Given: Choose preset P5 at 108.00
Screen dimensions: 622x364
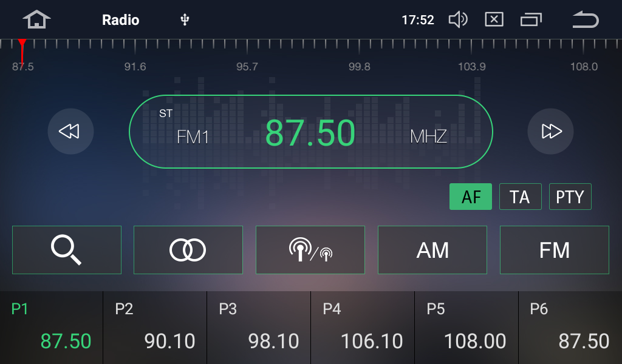Looking at the screenshot, I should tap(466, 328).
